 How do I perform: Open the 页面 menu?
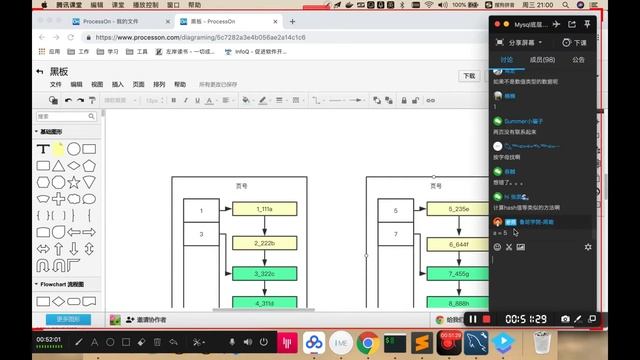pyautogui.click(x=138, y=84)
